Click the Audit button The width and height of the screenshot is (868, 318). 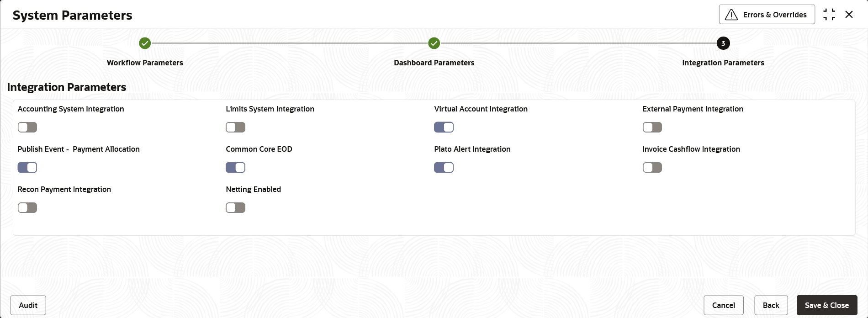pos(28,305)
